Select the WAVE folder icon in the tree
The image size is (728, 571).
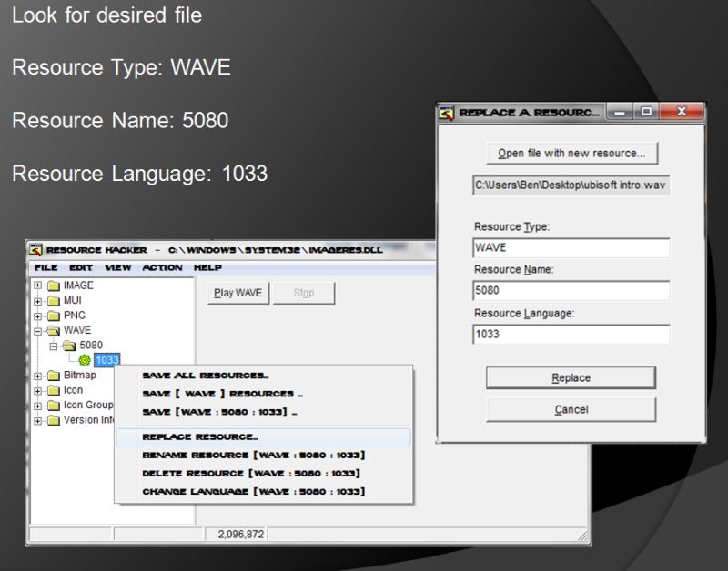coord(55,329)
